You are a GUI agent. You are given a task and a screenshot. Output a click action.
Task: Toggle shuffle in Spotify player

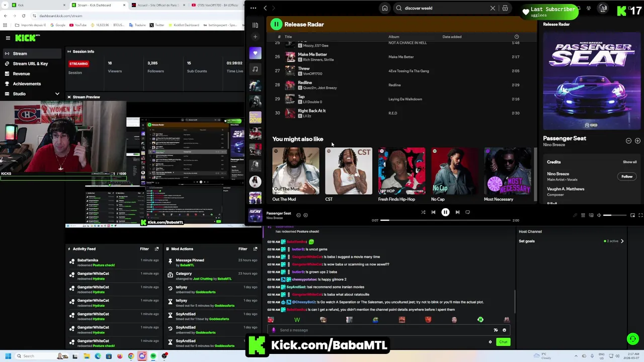pos(423,212)
